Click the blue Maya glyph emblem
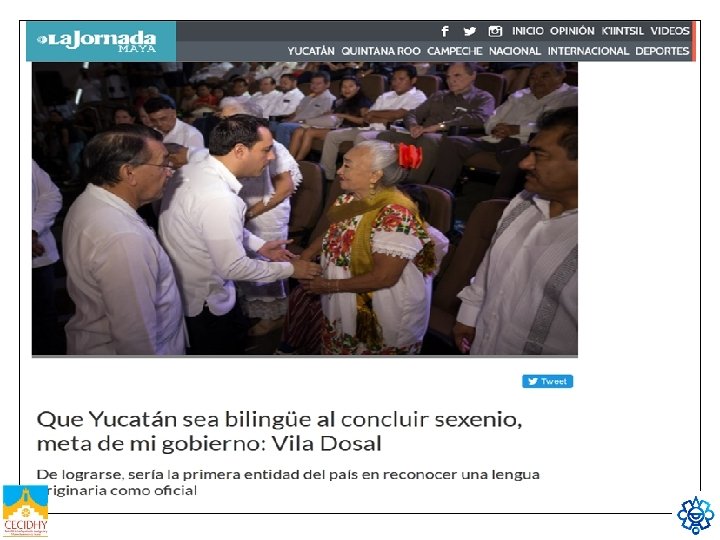 pyautogui.click(x=696, y=515)
